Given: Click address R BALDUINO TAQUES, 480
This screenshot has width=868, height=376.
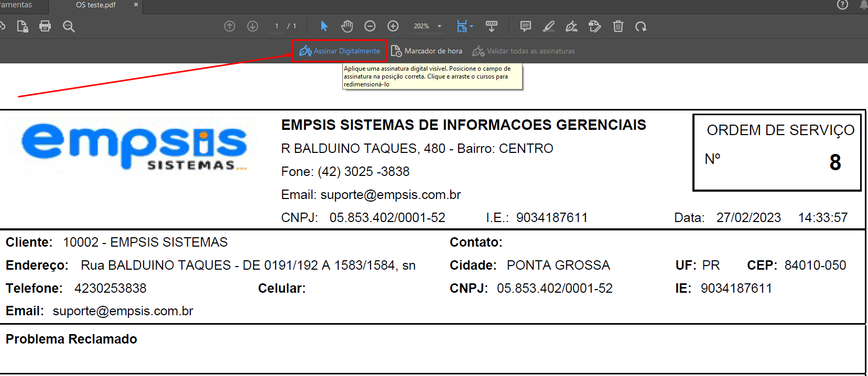Looking at the screenshot, I should [363, 148].
